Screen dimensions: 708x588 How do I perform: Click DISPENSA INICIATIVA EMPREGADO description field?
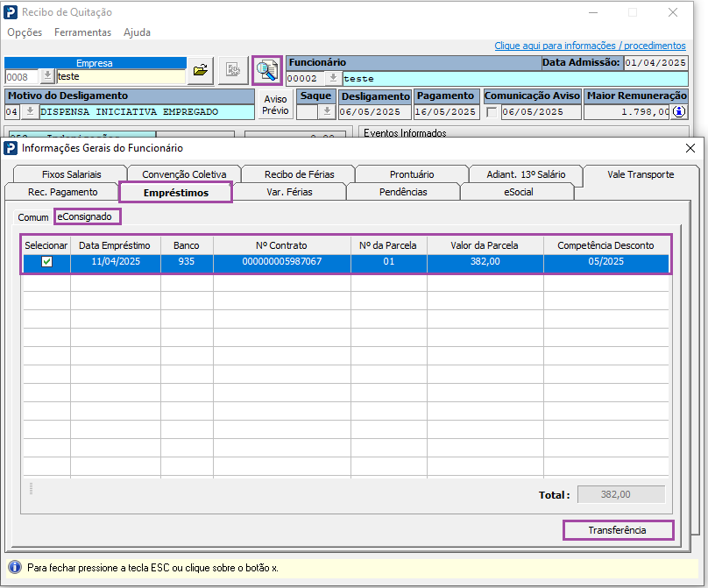pyautogui.click(x=146, y=111)
